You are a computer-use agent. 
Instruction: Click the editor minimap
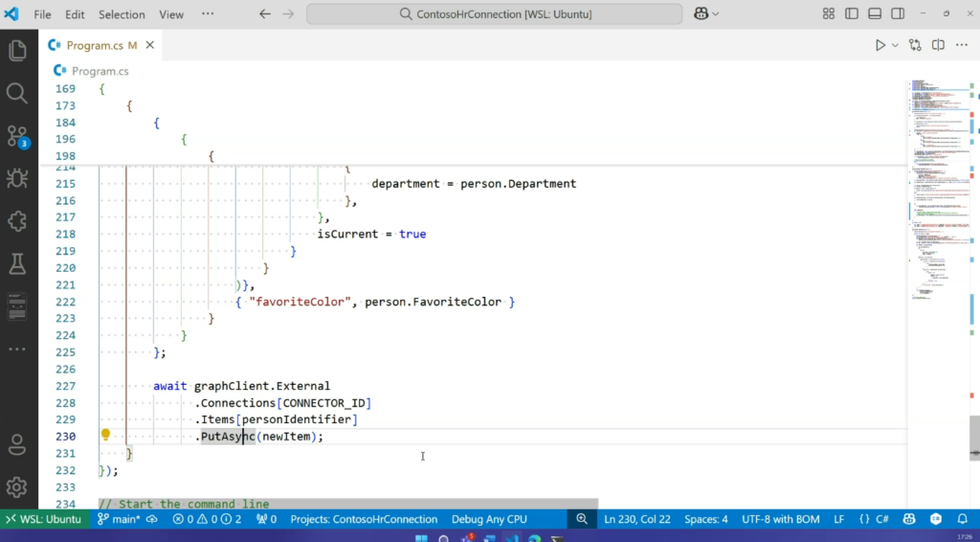pos(940,188)
